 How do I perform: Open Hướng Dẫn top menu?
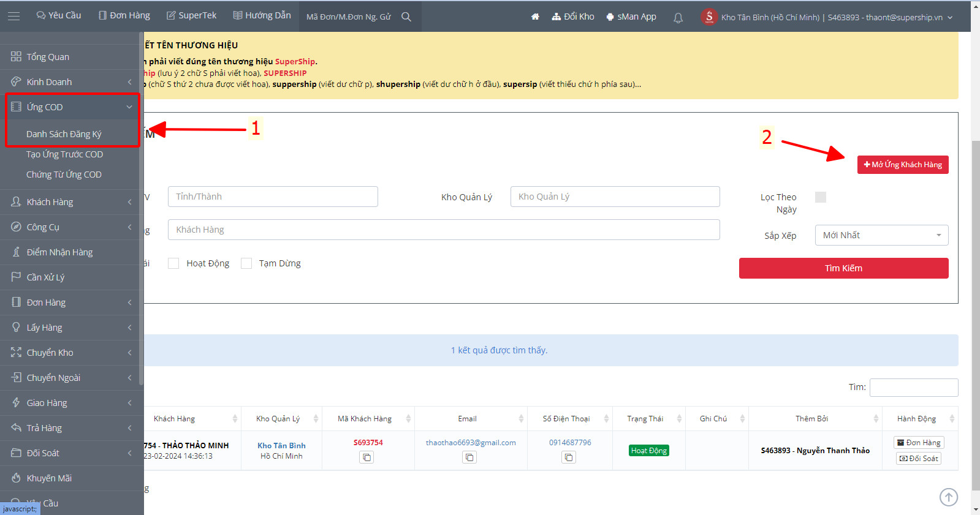click(262, 15)
